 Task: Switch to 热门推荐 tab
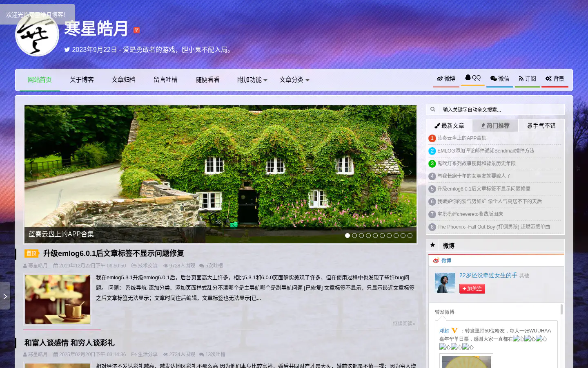(x=495, y=126)
